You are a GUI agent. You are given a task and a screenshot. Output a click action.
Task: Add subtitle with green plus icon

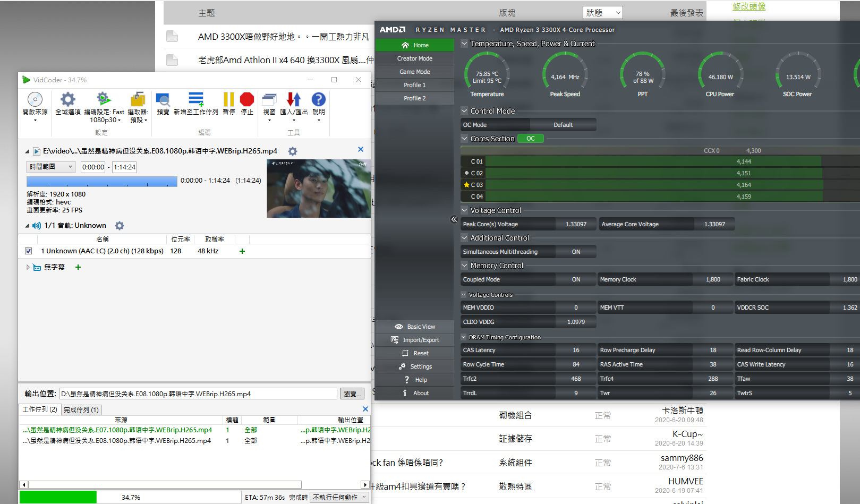pyautogui.click(x=78, y=267)
